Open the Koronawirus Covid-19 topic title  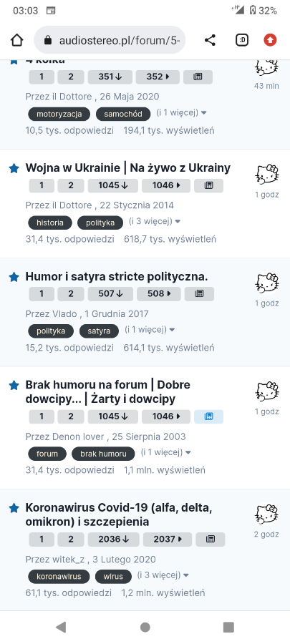point(119,515)
